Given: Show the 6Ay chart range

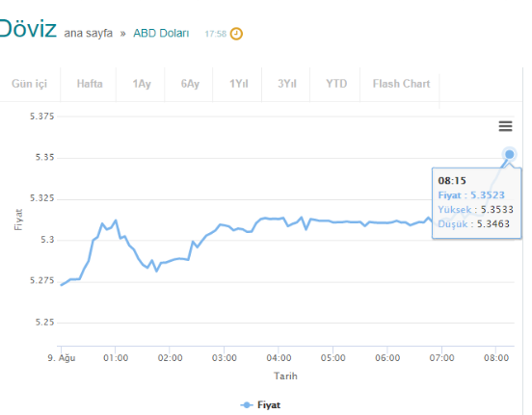Looking at the screenshot, I should [x=190, y=84].
